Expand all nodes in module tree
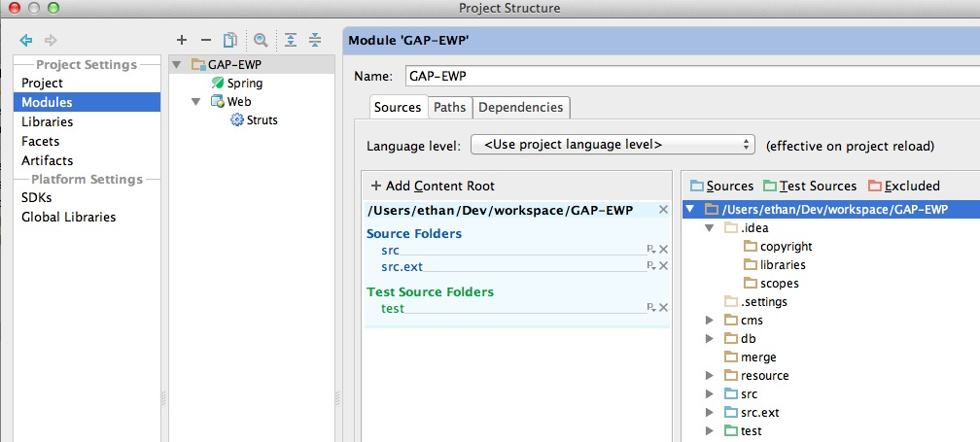The image size is (980, 442). tap(291, 41)
